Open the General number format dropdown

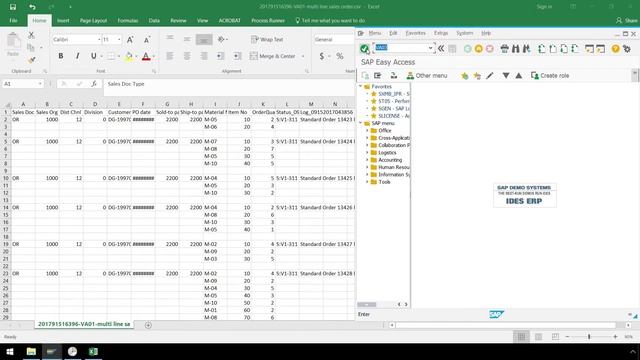pos(333,40)
